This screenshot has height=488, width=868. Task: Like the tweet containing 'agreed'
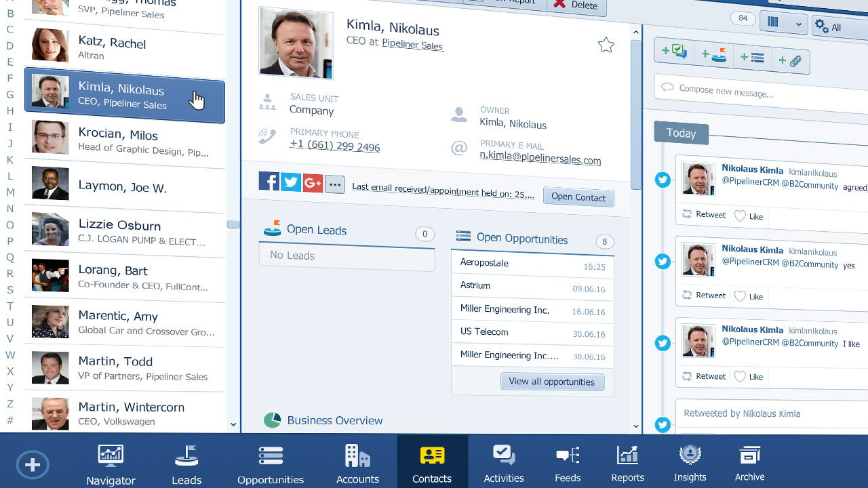point(749,216)
